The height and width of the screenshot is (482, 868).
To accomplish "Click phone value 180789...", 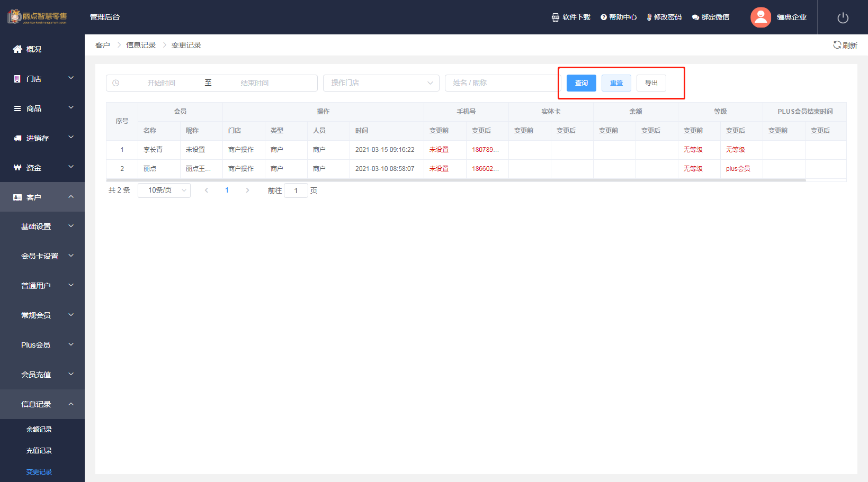I will [485, 150].
